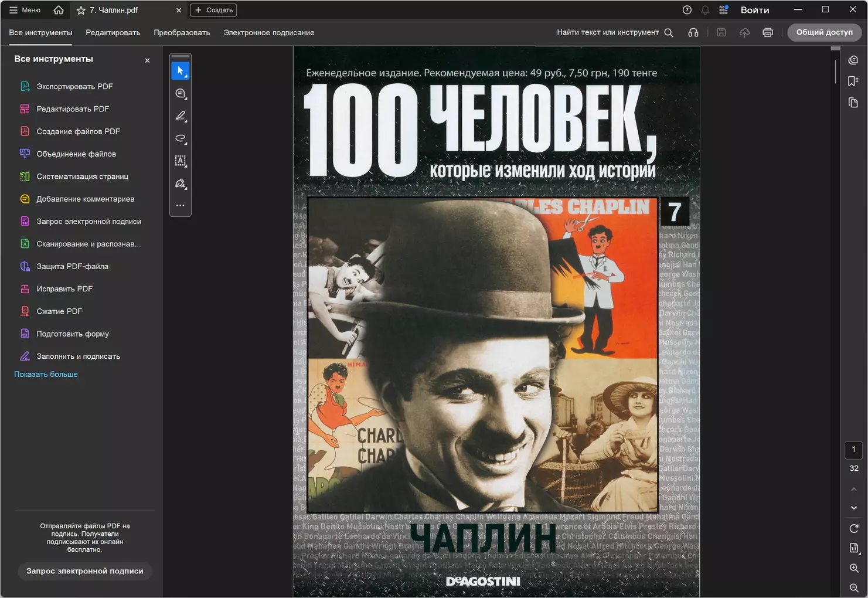Upload file to cloud

pyautogui.click(x=744, y=33)
